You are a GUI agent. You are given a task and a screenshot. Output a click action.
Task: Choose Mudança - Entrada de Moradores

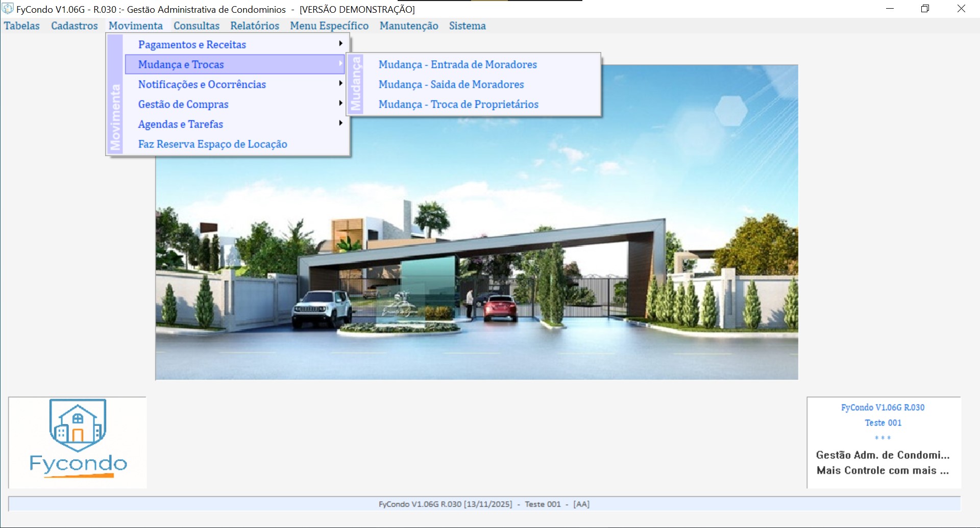[457, 64]
